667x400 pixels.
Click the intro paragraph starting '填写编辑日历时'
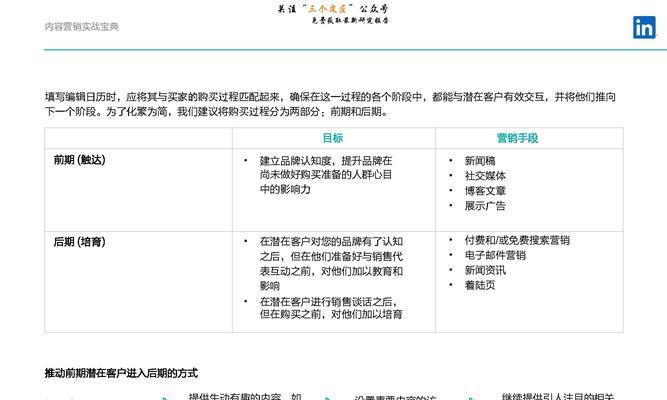click(330, 104)
